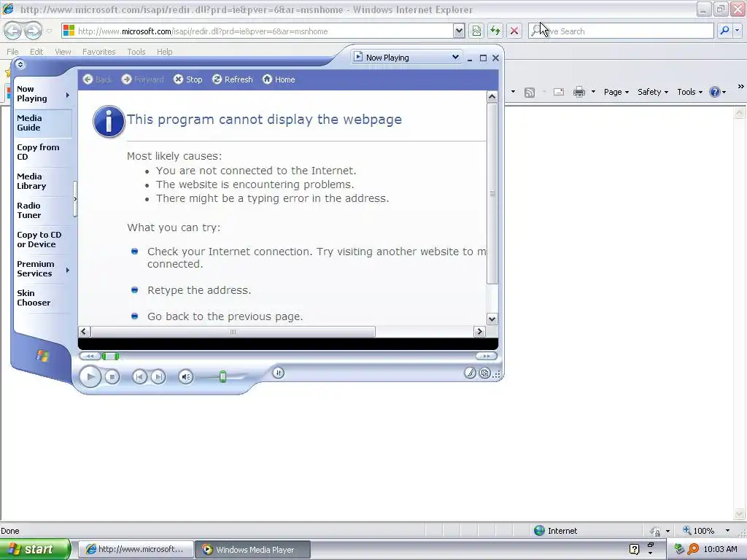The image size is (747, 560).
Task: Collapse the Media Player taskbar handle
Action: point(75,198)
